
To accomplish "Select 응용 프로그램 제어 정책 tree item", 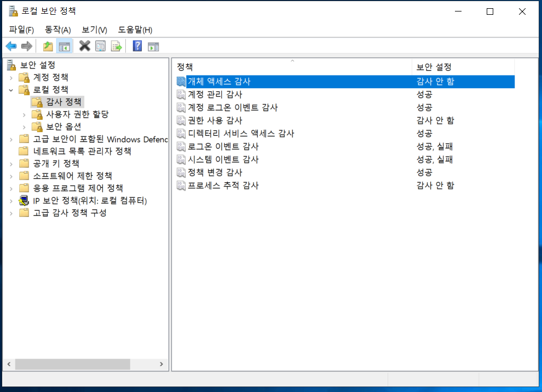I will [x=78, y=188].
